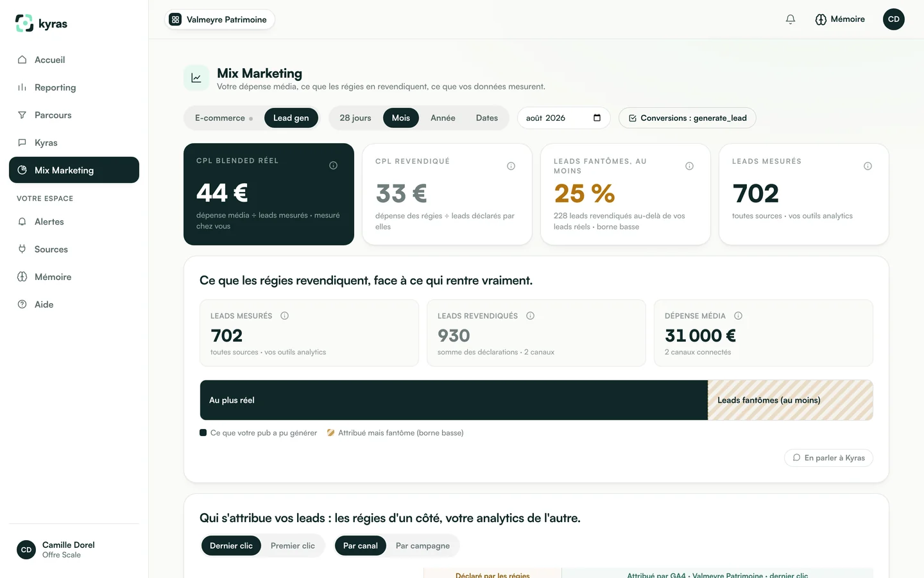Switch attribution to Premier clic
Viewport: 924px width, 578px height.
[x=293, y=546]
